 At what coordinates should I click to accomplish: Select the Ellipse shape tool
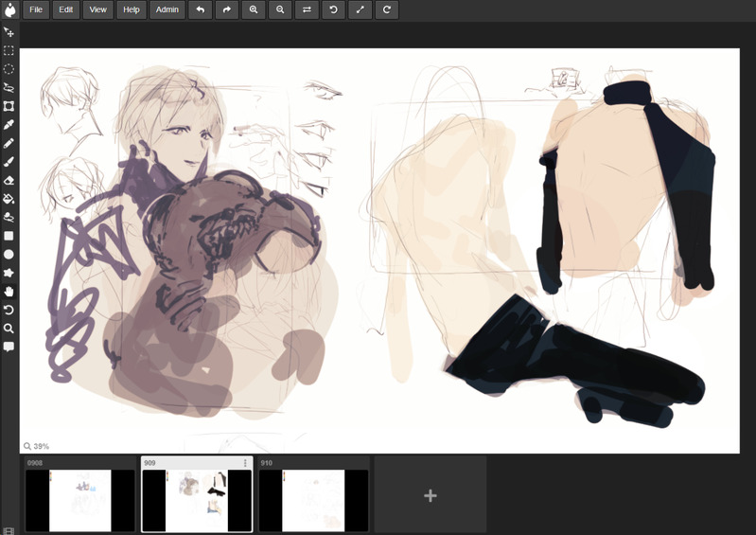point(9,254)
